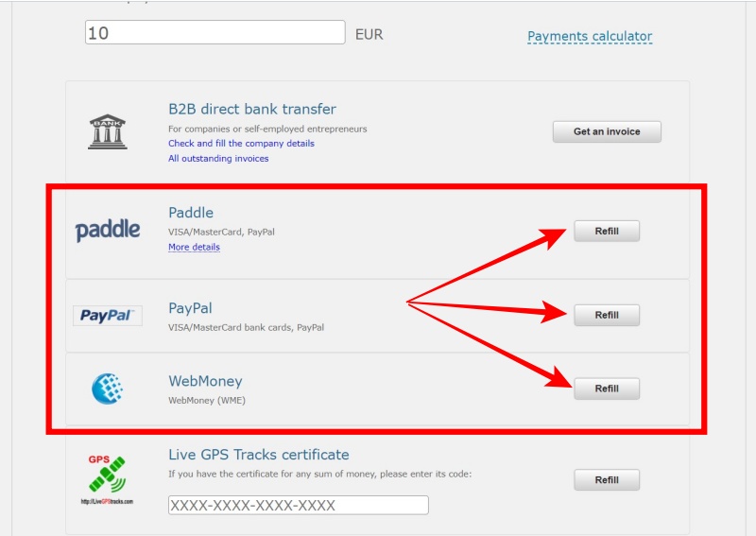Select the Live GPS Tracks certificate heading
The width and height of the screenshot is (756, 536).
click(259, 455)
